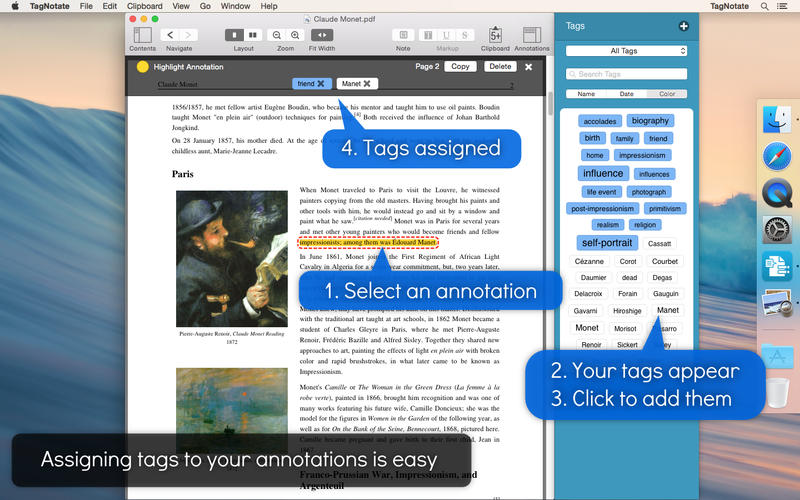
Task: Open the All Tags dropdown
Action: pos(627,51)
